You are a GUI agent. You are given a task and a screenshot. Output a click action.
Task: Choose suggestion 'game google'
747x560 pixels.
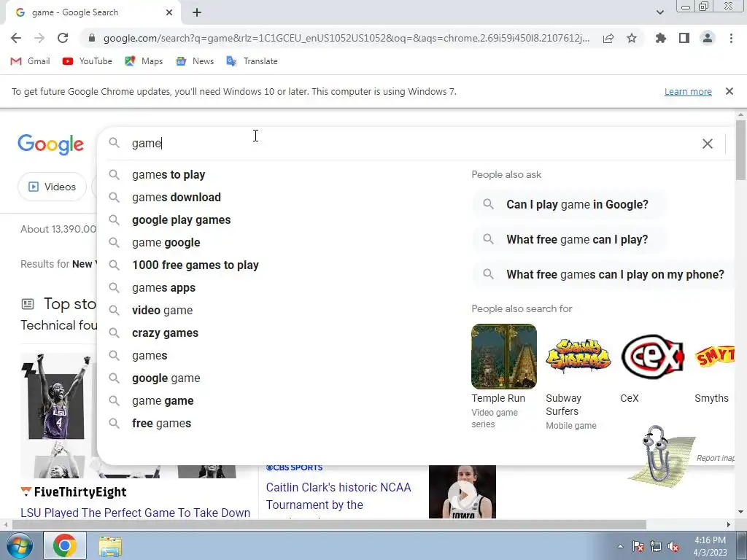click(166, 242)
